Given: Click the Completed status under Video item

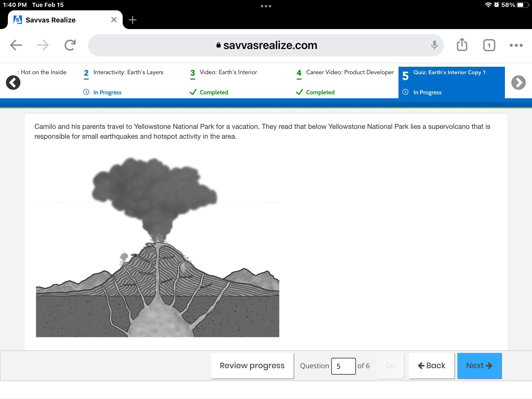Looking at the screenshot, I should click(214, 92).
